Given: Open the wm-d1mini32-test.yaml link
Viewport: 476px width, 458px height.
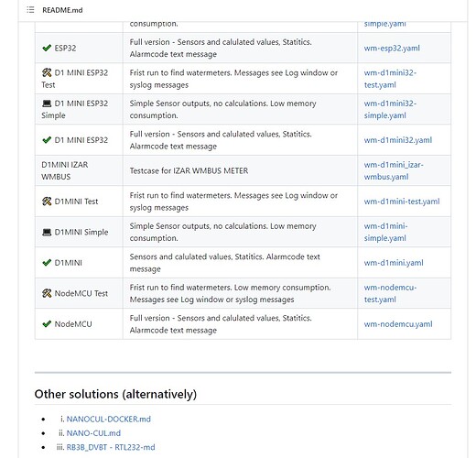Looking at the screenshot, I should 390,79.
